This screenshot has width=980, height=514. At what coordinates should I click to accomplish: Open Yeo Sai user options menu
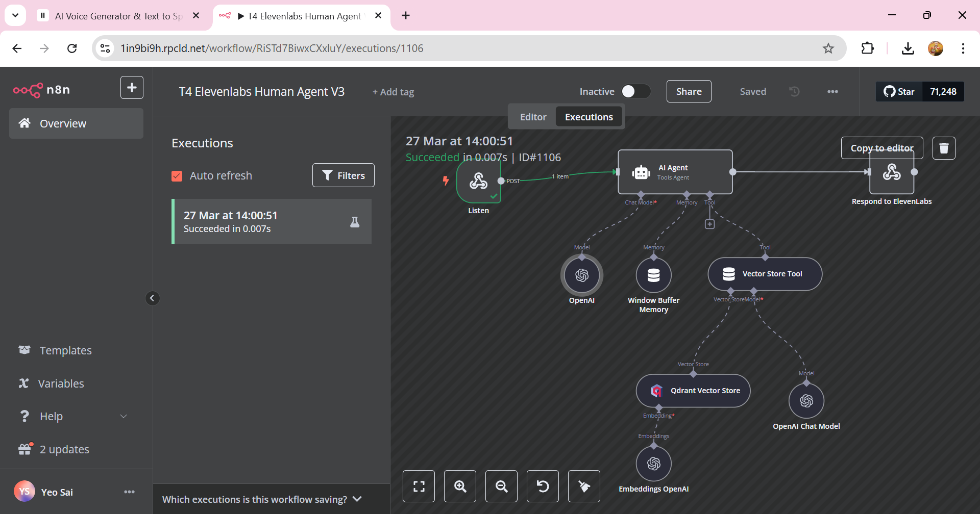(x=129, y=492)
